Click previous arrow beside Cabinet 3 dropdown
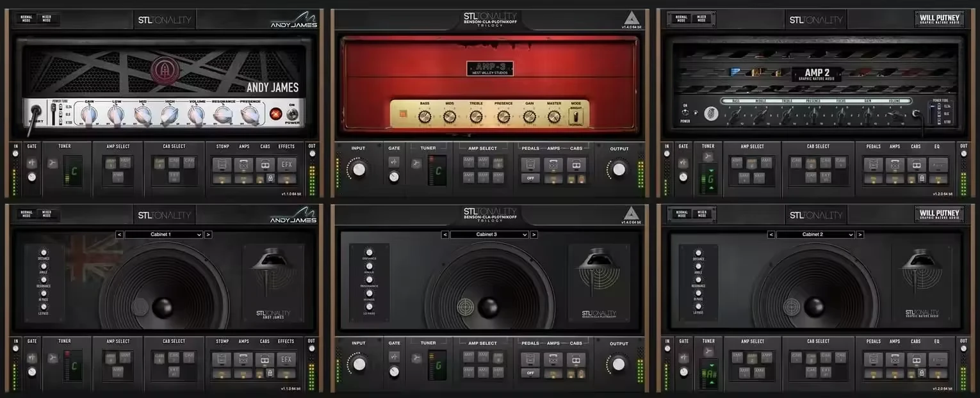The width and height of the screenshot is (980, 398). click(x=445, y=235)
